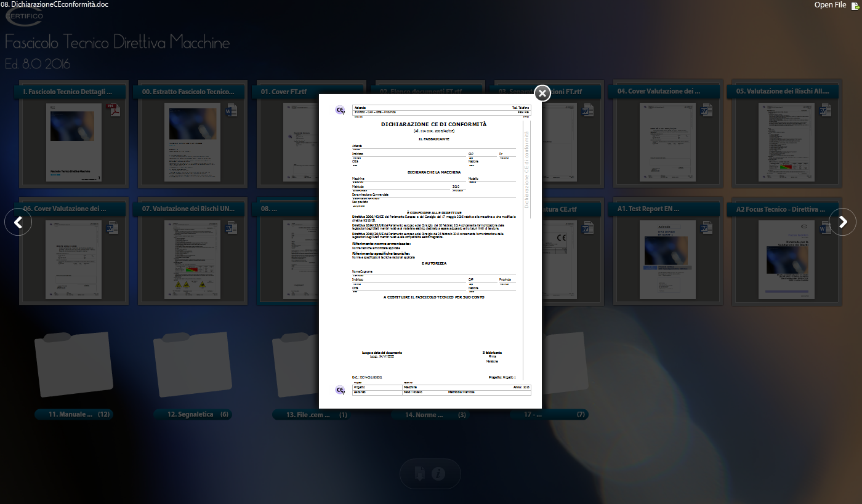Close the document preview overlay
The height and width of the screenshot is (504, 862).
click(x=542, y=93)
